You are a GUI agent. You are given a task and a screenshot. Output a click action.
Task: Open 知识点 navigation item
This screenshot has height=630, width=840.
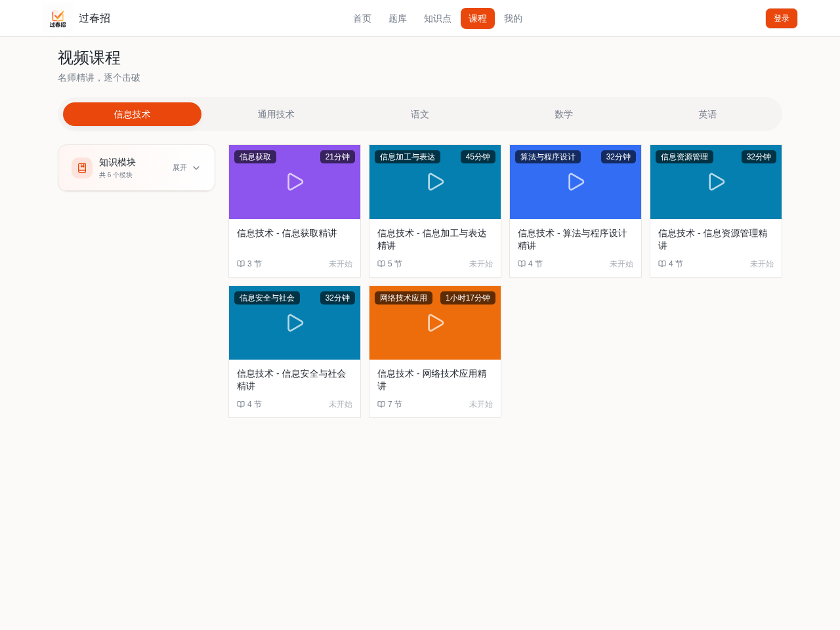click(438, 18)
